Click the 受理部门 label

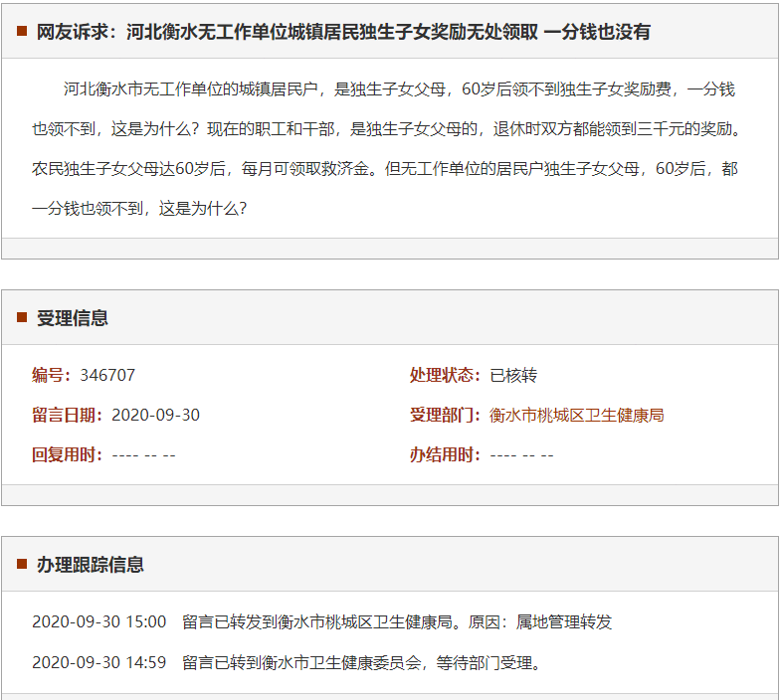(446, 415)
